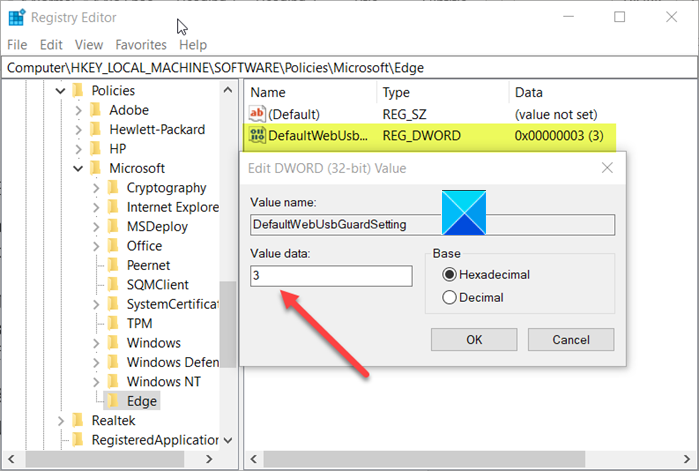Click the Internet Explorer folder icon

click(113, 207)
